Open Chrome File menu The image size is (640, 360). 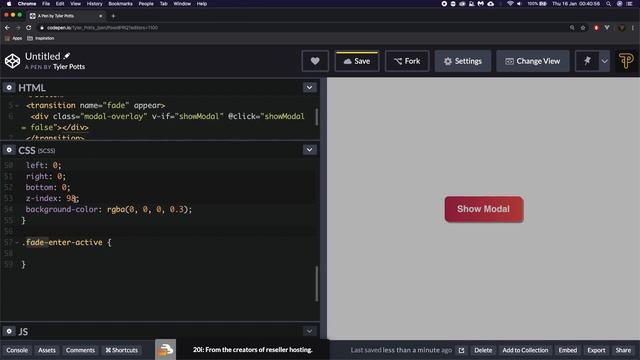[x=46, y=4]
